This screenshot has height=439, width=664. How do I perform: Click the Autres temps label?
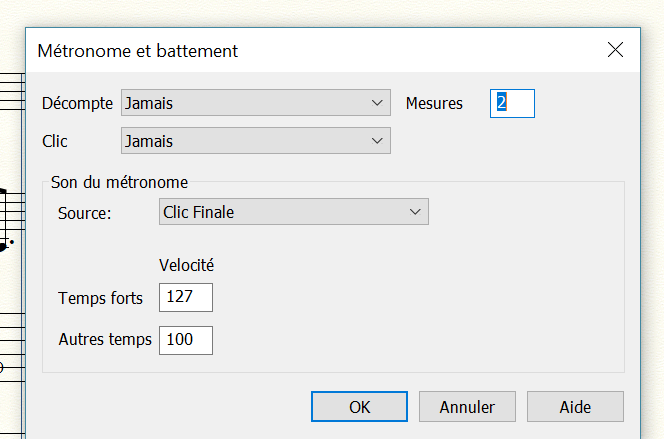click(x=105, y=340)
